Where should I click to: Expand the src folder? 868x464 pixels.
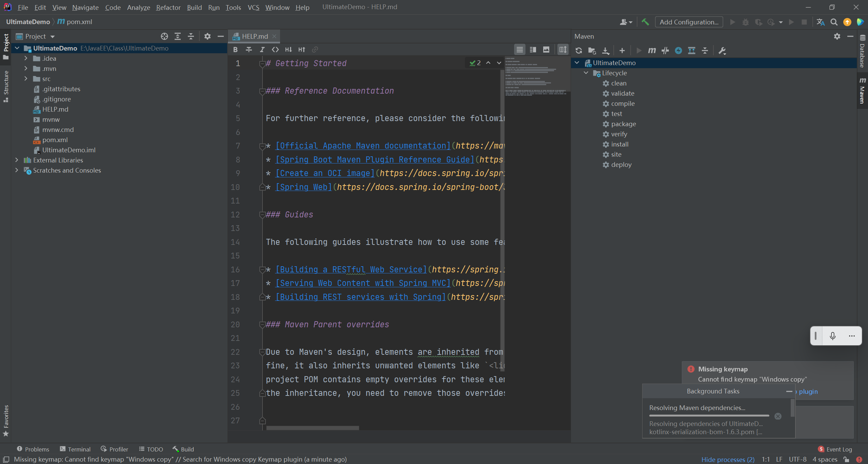click(x=26, y=79)
